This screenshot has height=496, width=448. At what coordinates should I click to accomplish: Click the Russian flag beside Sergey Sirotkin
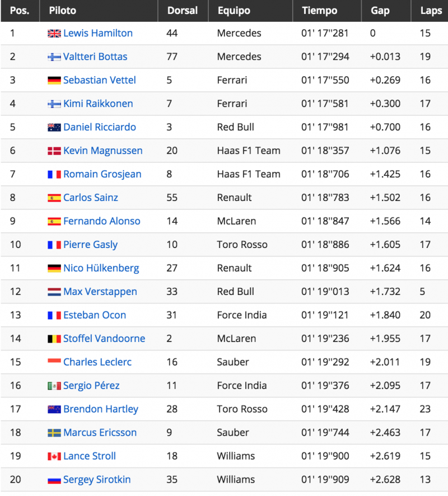[x=54, y=480]
